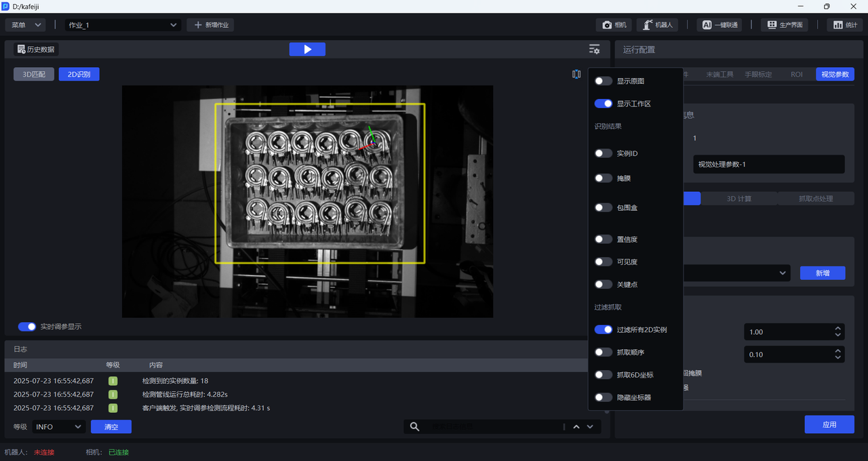Open the 作业_1 job dropdown
868x461 pixels.
coord(122,25)
